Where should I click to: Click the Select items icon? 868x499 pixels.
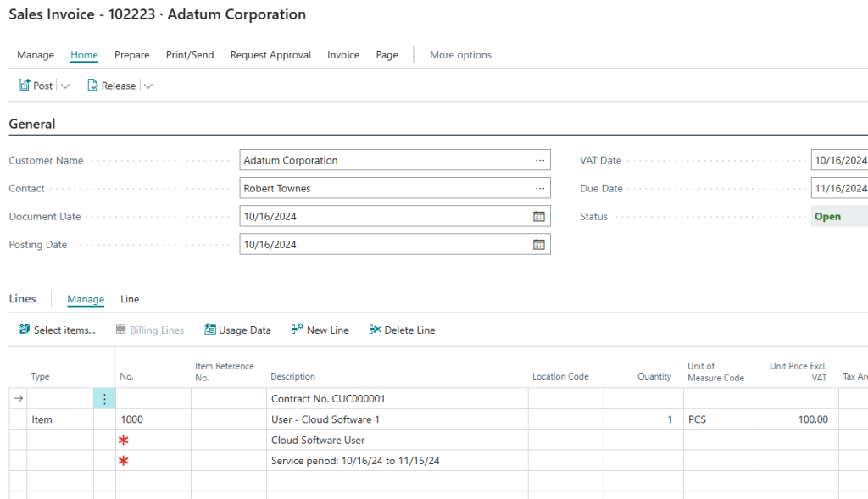(x=25, y=330)
